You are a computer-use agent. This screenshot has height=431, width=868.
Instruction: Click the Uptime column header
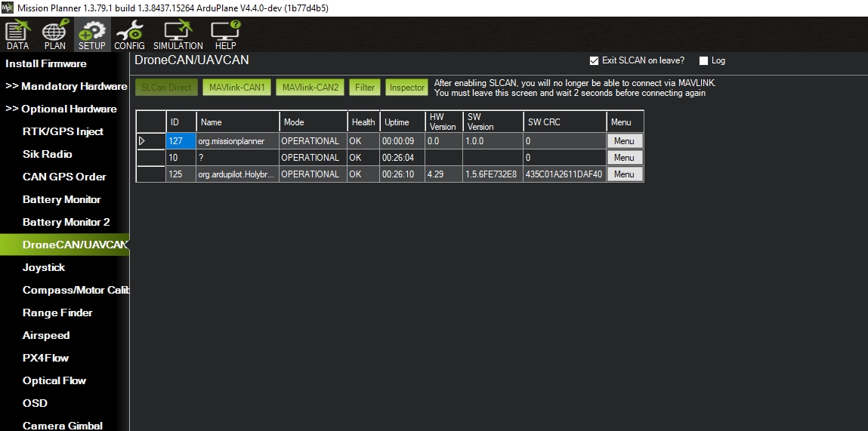coord(403,122)
